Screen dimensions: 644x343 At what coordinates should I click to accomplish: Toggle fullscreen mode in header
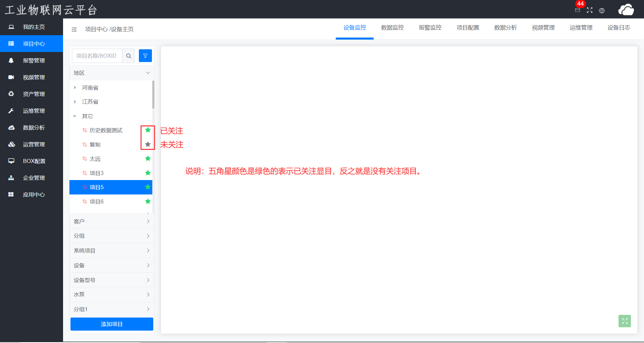590,10
